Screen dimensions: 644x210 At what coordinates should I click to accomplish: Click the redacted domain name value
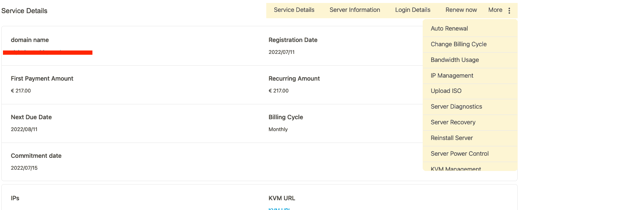[x=47, y=52]
